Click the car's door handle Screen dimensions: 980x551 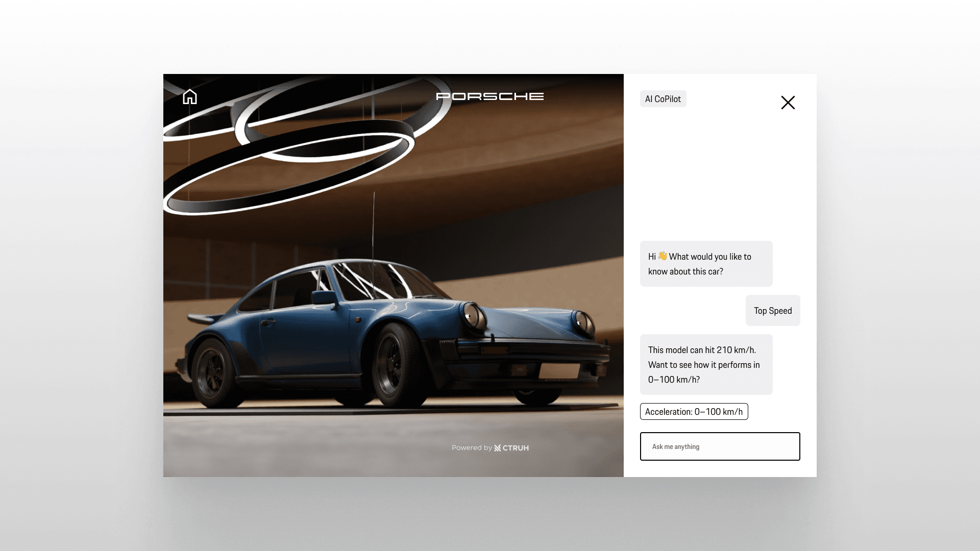point(267,322)
